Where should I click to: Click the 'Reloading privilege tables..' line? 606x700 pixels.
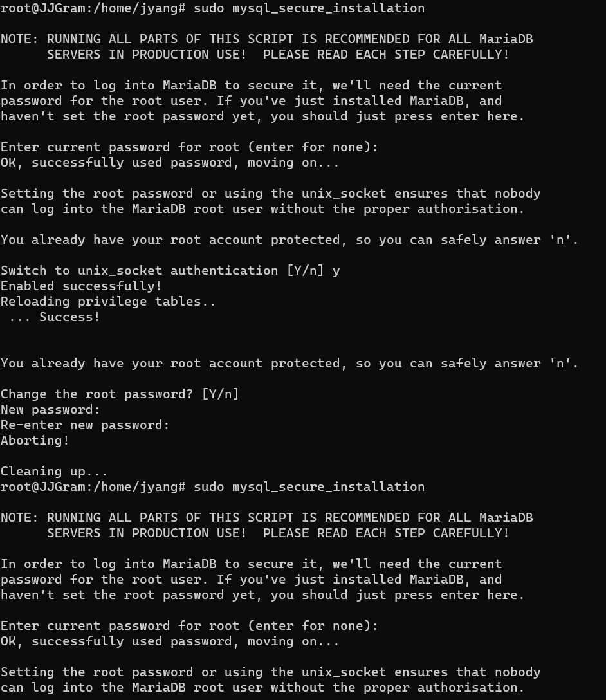coord(108,302)
